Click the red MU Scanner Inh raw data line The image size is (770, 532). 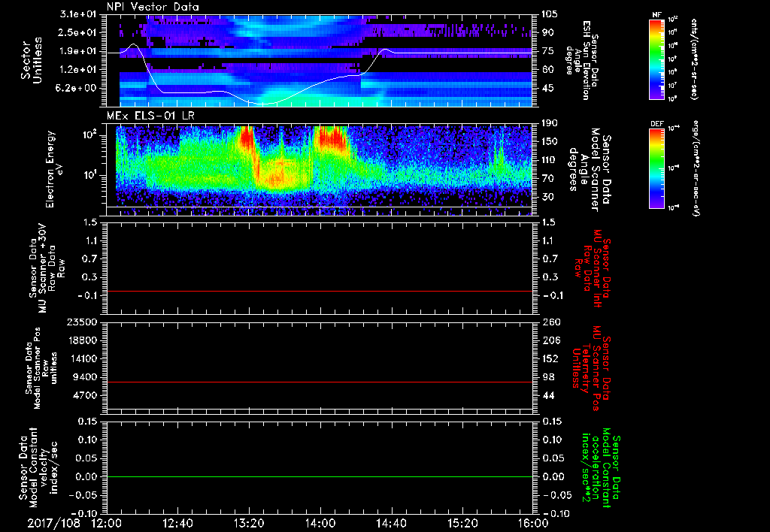320,291
